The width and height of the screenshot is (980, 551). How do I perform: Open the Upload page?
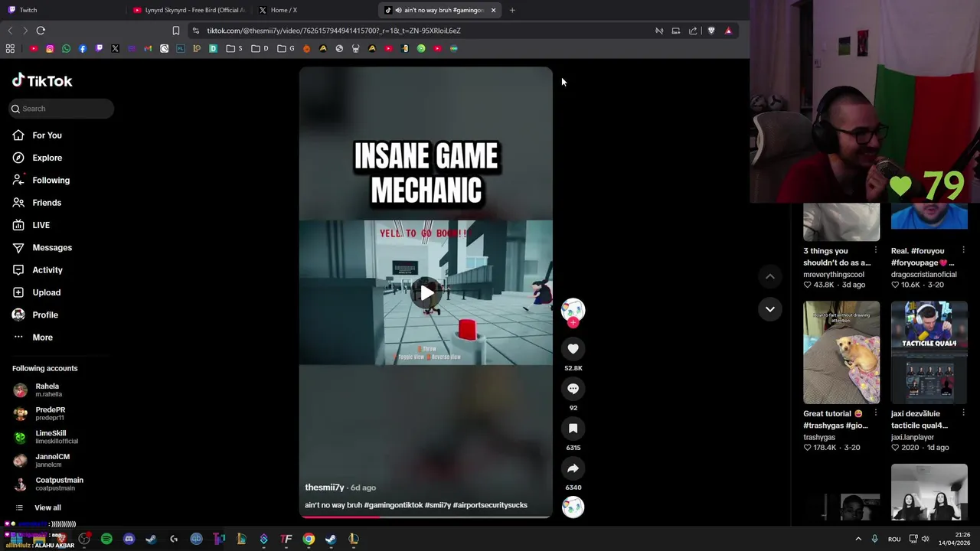click(36, 292)
